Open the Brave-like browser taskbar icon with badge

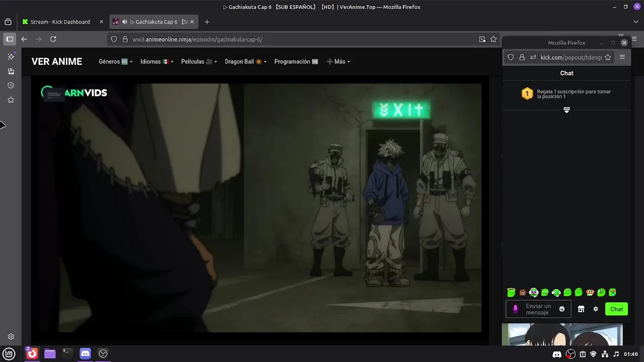[x=32, y=353]
